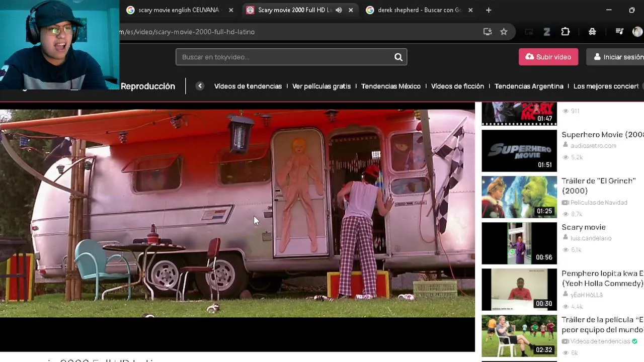Open a new browser tab
Screen dimensions: 644x362
tap(489, 10)
